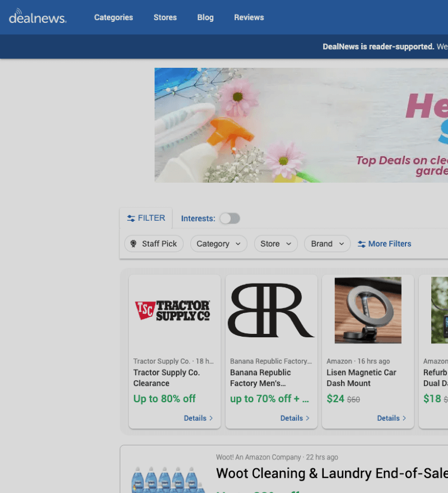Click the filter sliders icon beside FILTER
The image size is (448, 493).
pos(131,218)
